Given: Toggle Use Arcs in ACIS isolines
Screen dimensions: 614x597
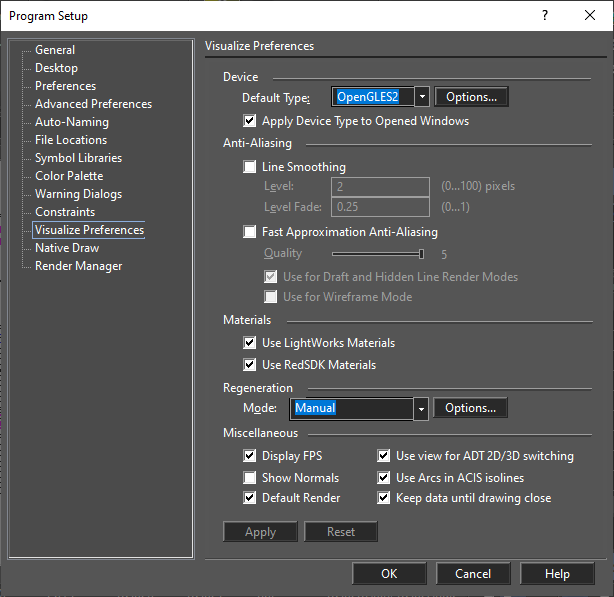Looking at the screenshot, I should point(383,478).
